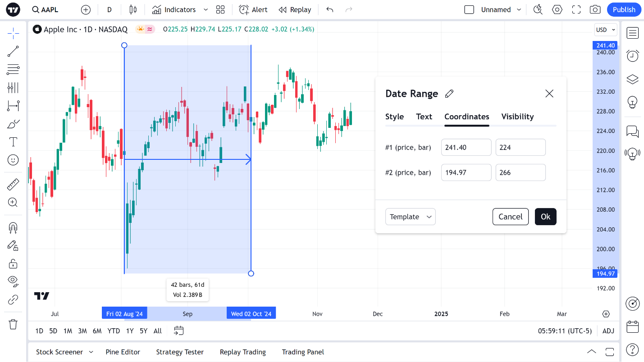Select the trend line tool

(x=14, y=51)
